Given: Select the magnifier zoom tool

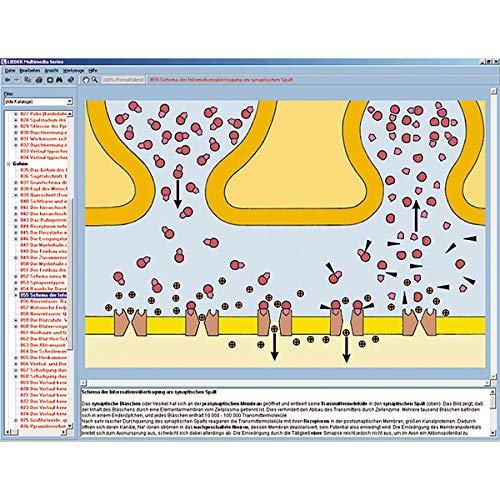Looking at the screenshot, I should click(x=95, y=80).
